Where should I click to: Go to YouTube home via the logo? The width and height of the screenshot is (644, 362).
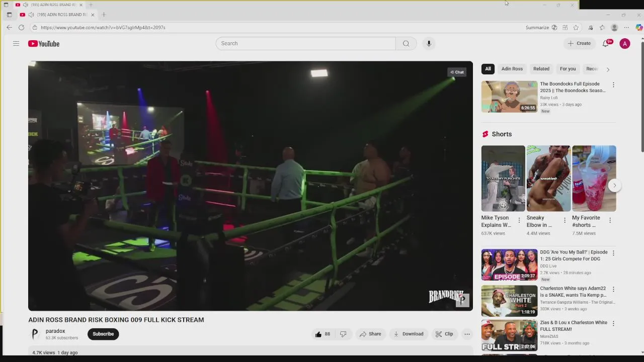click(x=44, y=44)
